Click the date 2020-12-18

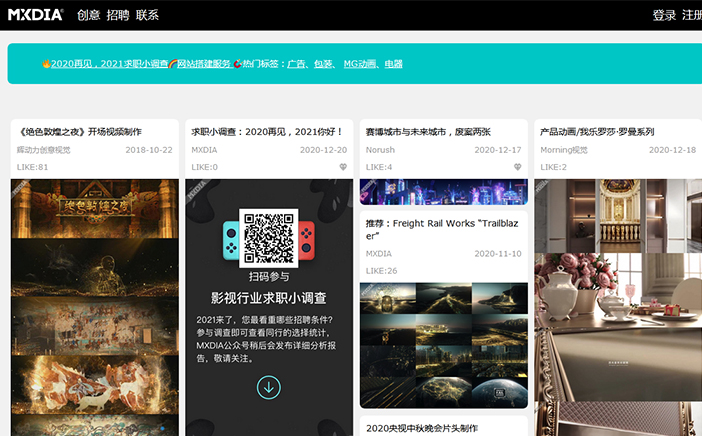point(673,150)
